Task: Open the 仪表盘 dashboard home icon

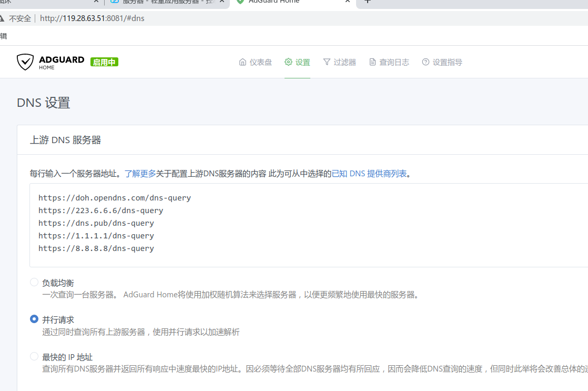Action: pos(242,62)
